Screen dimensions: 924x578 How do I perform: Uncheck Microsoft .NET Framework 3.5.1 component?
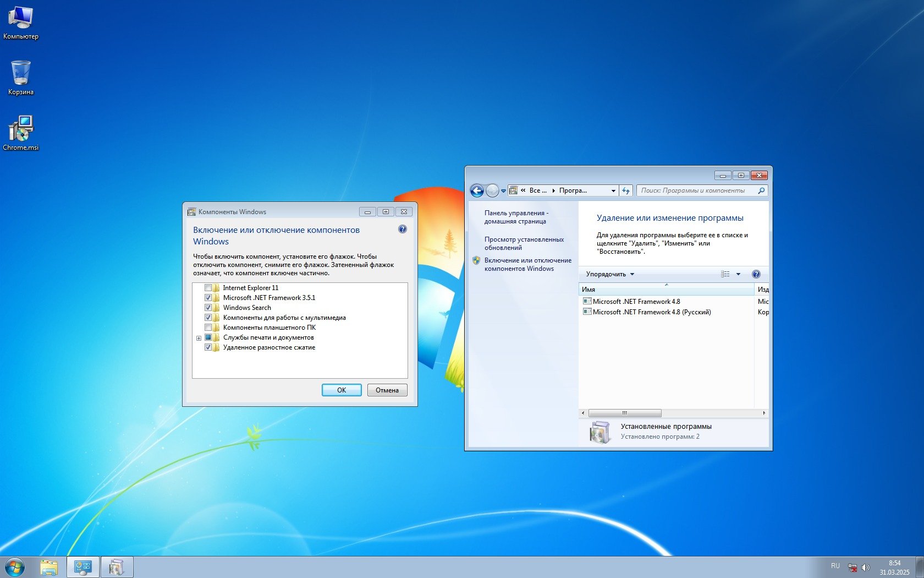(x=208, y=298)
